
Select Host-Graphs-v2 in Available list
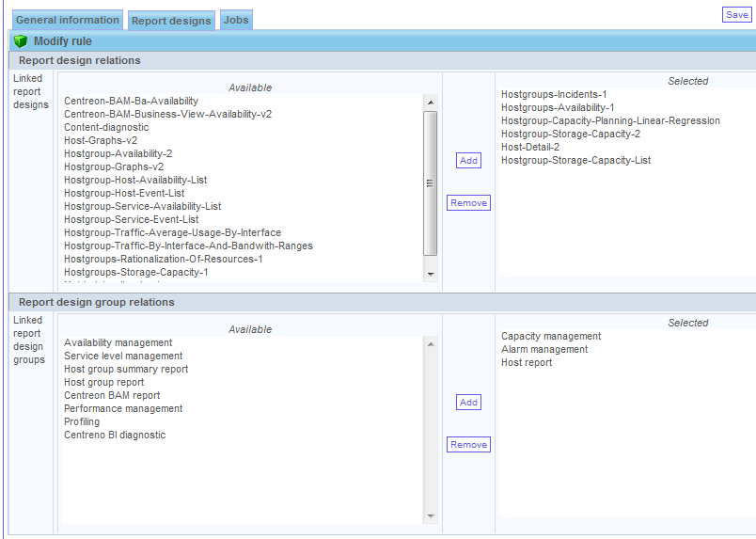coord(101,140)
